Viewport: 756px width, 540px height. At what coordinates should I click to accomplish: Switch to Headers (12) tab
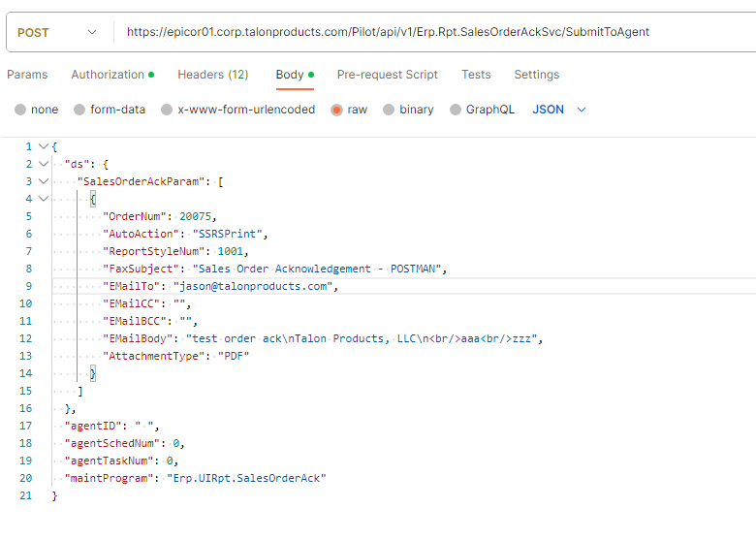(212, 75)
